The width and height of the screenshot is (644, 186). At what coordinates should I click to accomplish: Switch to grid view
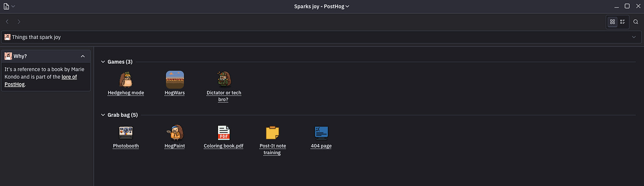tap(613, 22)
